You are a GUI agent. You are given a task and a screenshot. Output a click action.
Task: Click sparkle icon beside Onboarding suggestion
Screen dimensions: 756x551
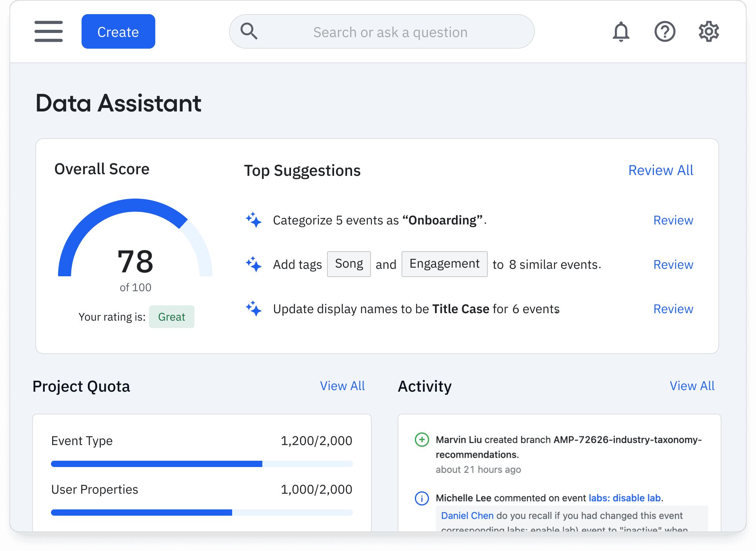(254, 220)
